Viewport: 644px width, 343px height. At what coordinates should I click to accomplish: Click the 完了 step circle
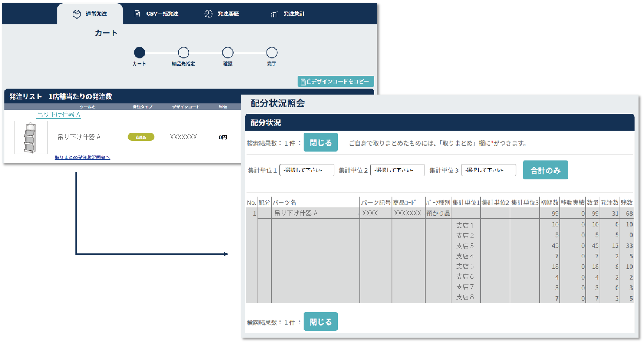(272, 53)
